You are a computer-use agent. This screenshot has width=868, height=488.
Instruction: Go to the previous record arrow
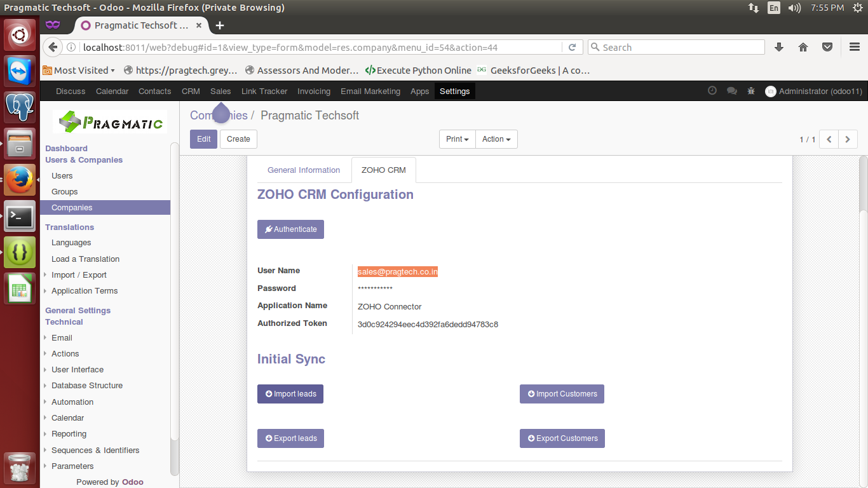coord(829,139)
